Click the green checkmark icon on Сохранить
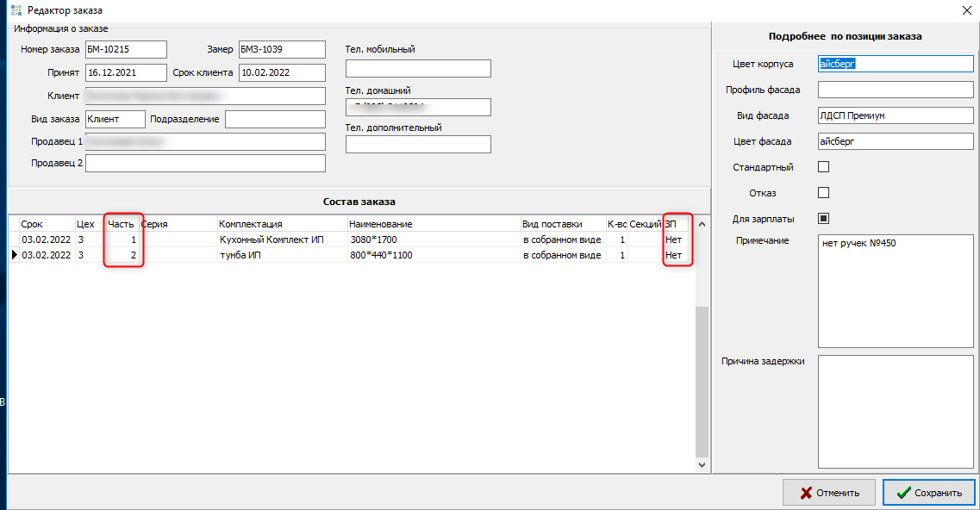980x510 pixels. (x=903, y=493)
